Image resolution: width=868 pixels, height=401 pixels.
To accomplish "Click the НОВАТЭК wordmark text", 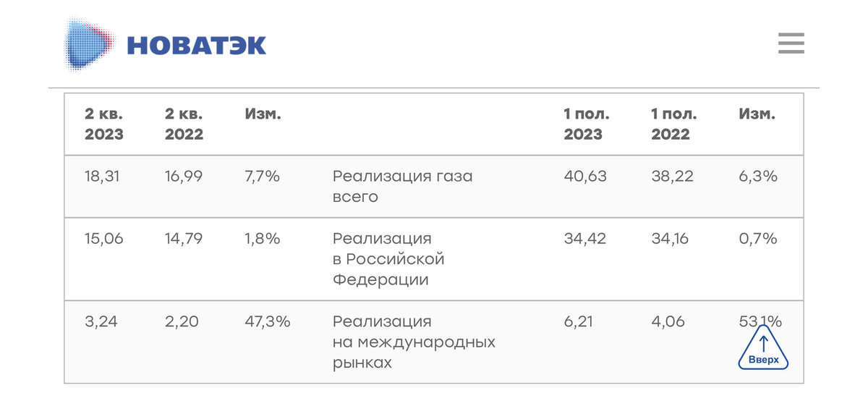I will tap(196, 45).
